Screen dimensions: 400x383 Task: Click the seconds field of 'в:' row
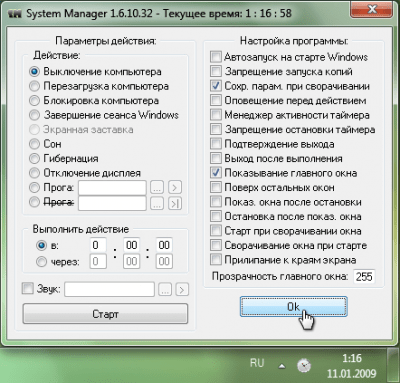click(164, 245)
